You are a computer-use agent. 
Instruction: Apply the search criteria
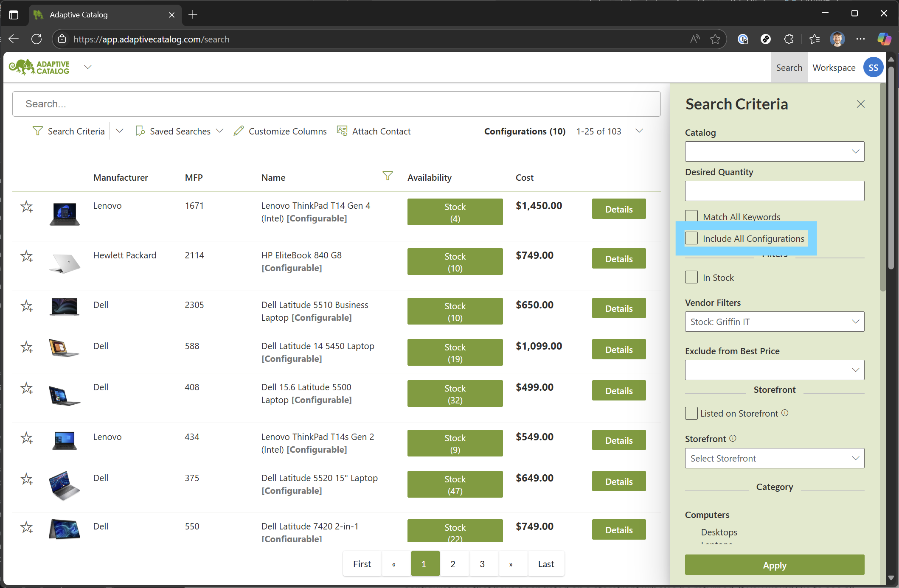click(775, 565)
